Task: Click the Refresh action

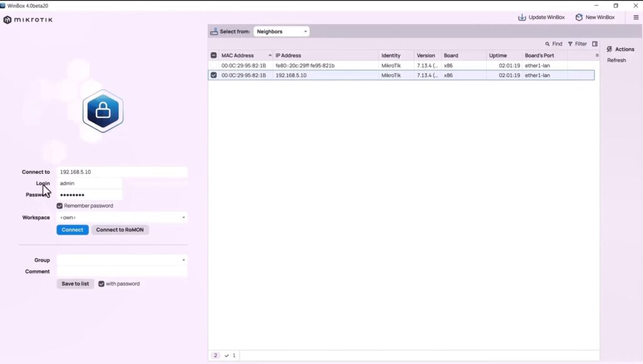Action: pyautogui.click(x=617, y=60)
